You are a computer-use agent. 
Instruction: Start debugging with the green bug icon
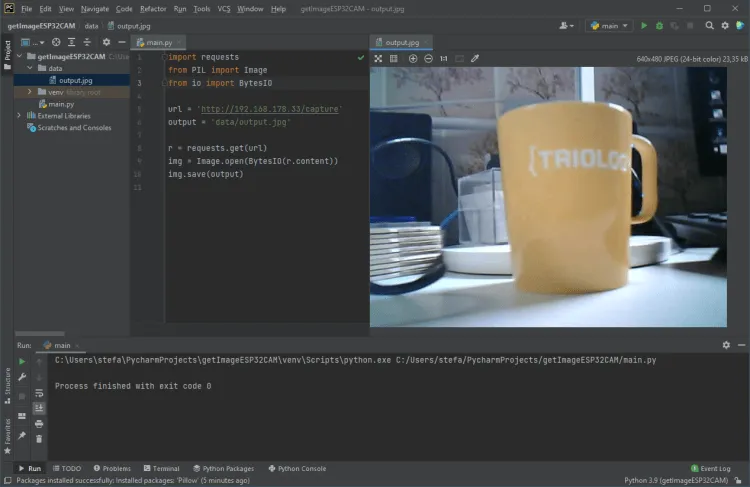pos(659,26)
